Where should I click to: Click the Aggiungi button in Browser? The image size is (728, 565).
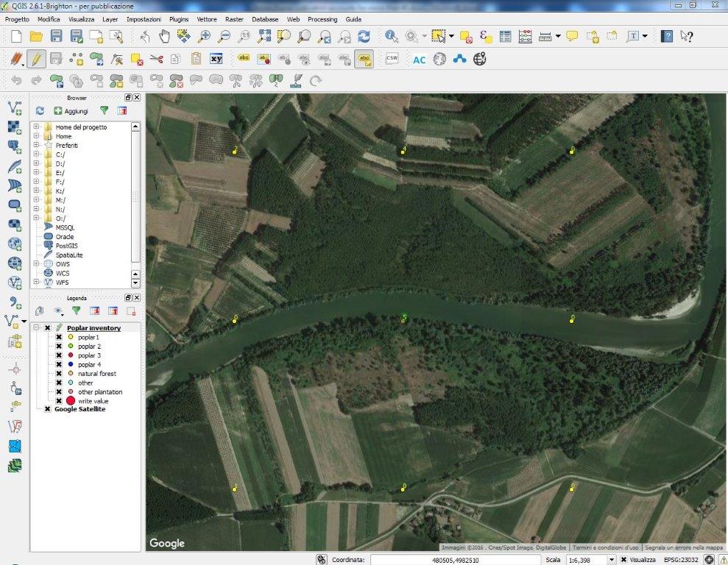pyautogui.click(x=71, y=111)
